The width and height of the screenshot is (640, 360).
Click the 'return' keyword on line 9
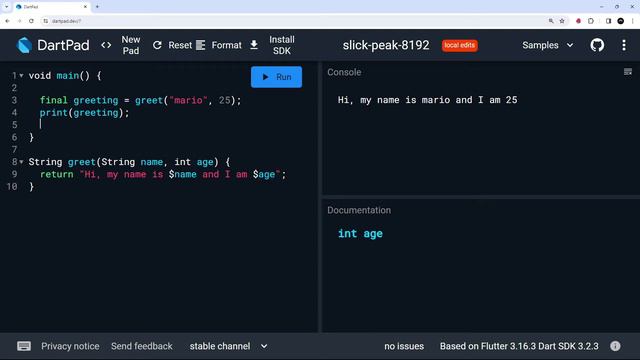click(56, 174)
